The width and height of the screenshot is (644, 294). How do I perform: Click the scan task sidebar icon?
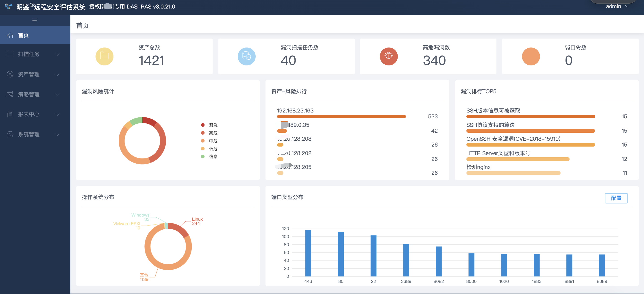(10, 54)
